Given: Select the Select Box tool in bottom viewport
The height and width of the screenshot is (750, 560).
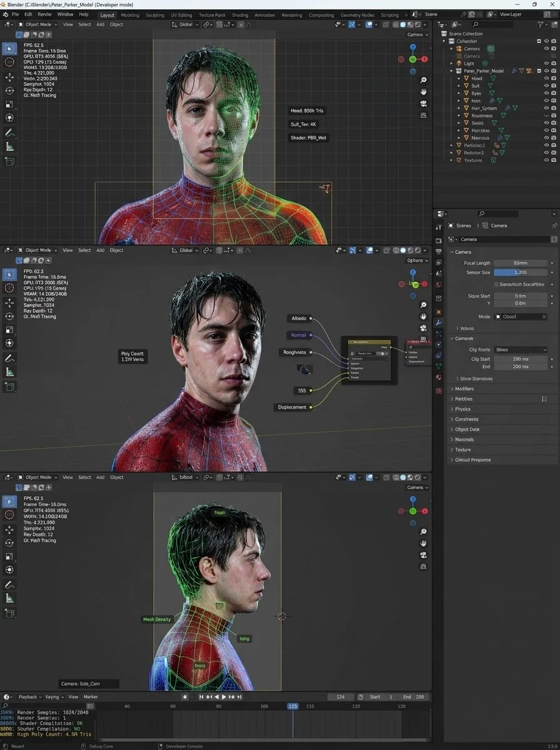Looking at the screenshot, I should tap(9, 501).
